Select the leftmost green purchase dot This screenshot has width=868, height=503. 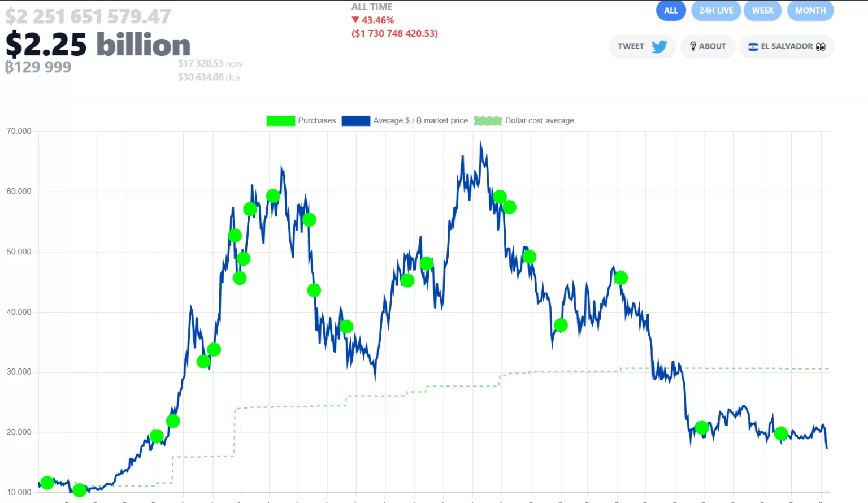(47, 483)
